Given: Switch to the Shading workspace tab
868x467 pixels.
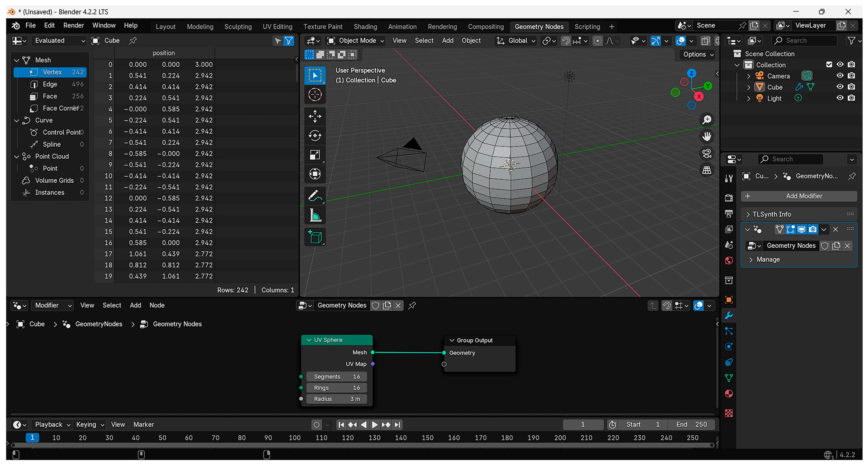Looking at the screenshot, I should (365, 27).
